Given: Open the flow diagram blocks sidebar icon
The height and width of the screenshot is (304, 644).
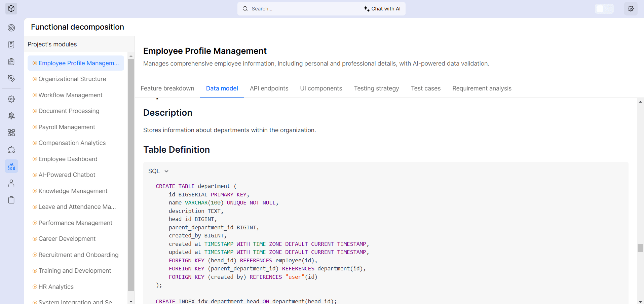Looking at the screenshot, I should 11,133.
